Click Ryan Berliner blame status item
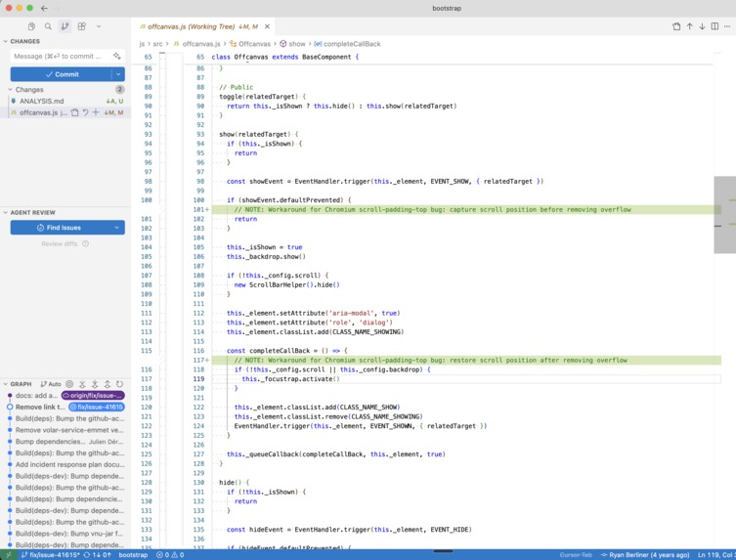Image resolution: width=736 pixels, height=560 pixels. coord(645,555)
